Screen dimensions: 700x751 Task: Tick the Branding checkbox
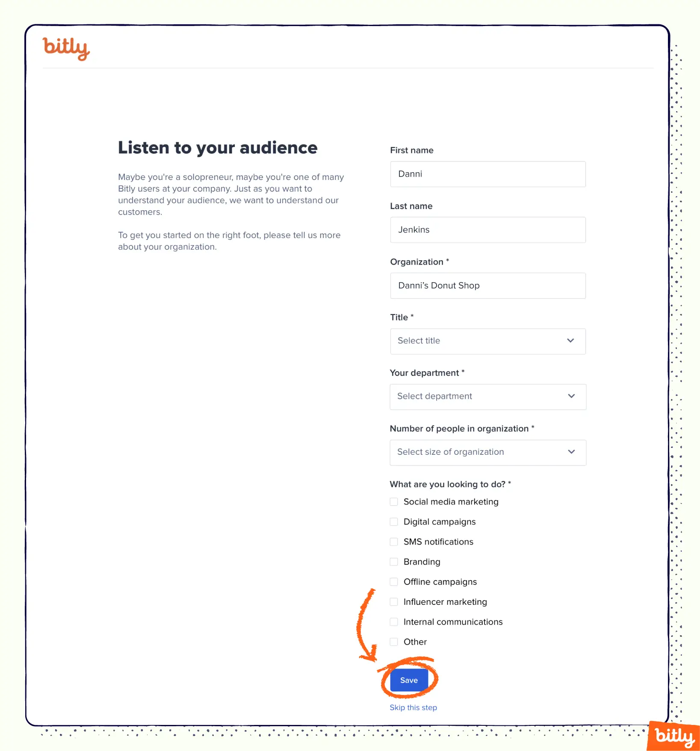coord(393,562)
